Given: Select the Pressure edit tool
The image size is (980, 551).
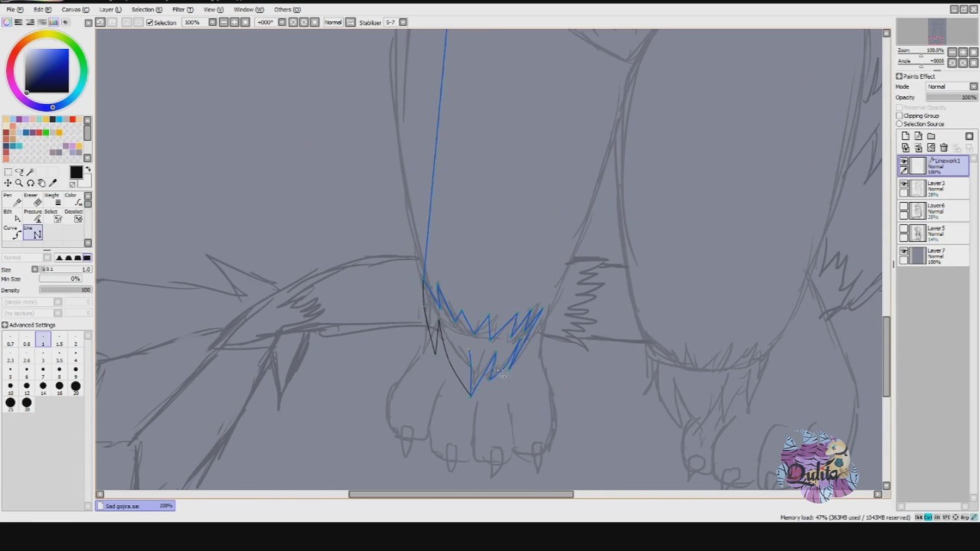Looking at the screenshot, I should pos(33,217).
